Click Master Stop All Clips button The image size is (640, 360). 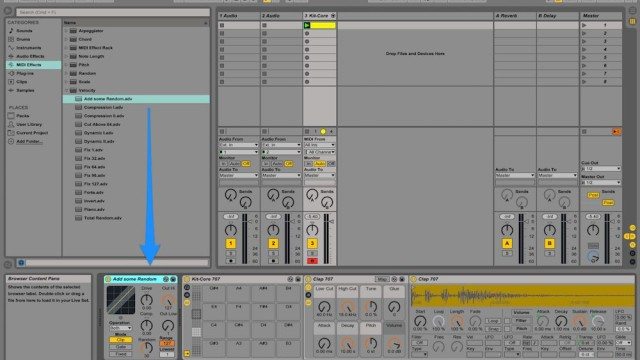pos(584,131)
